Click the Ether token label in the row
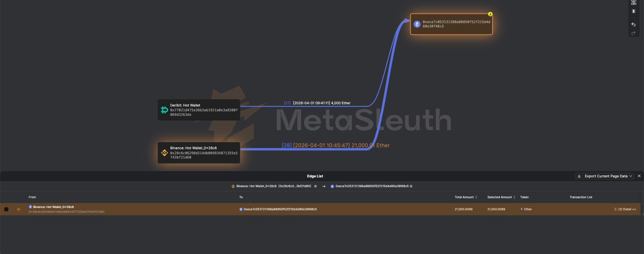Screen dimensions: 644x254 528,209
